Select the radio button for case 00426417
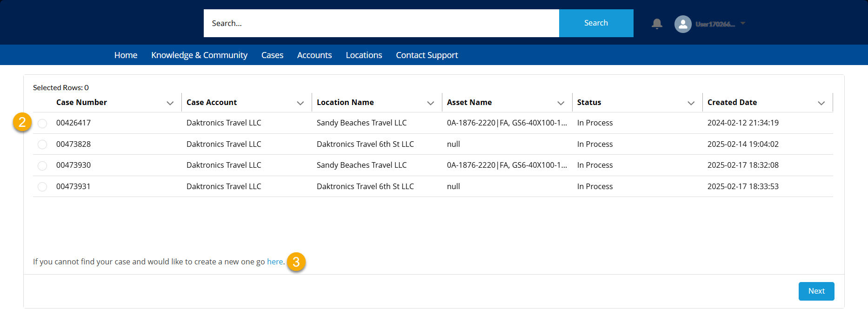The height and width of the screenshot is (322, 868). tap(42, 123)
